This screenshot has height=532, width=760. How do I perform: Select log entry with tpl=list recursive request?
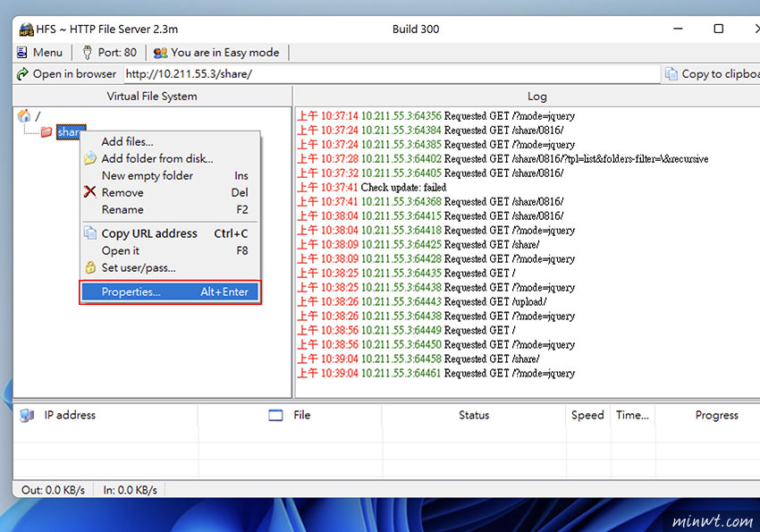(x=502, y=159)
